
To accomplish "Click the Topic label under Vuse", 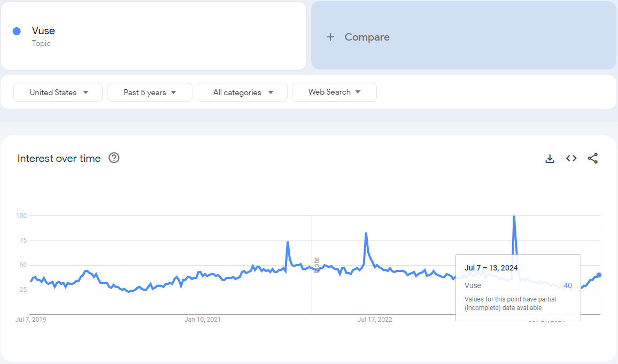I will [41, 43].
